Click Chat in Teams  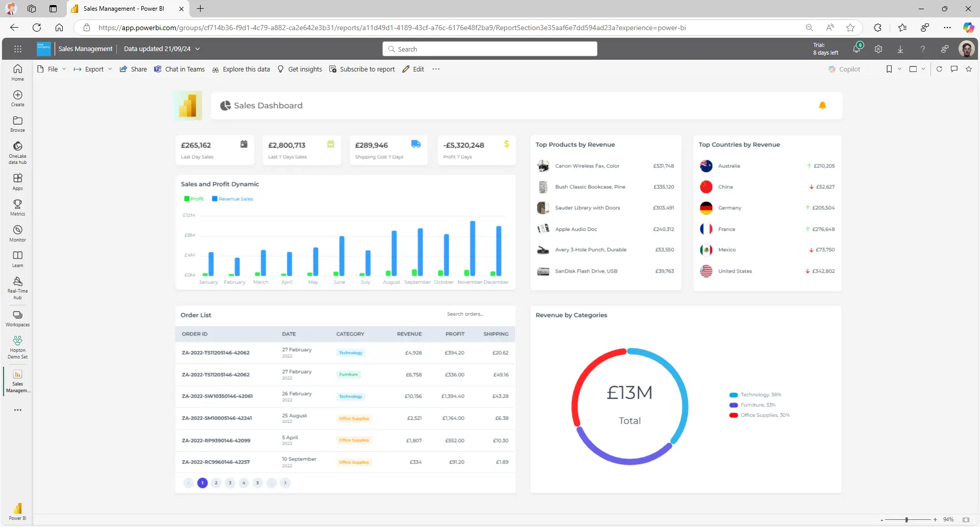click(x=179, y=69)
